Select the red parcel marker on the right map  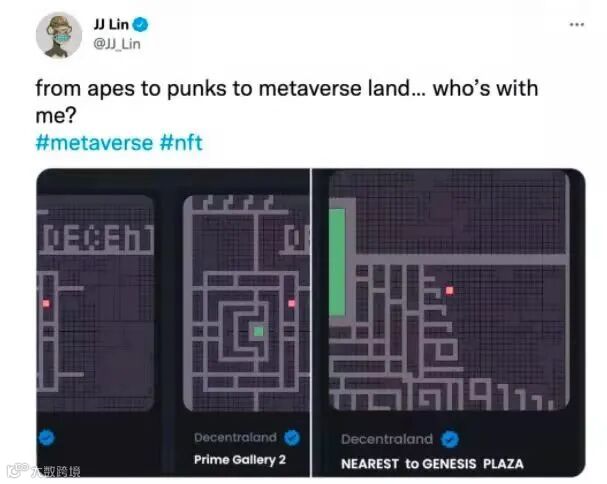coord(449,290)
